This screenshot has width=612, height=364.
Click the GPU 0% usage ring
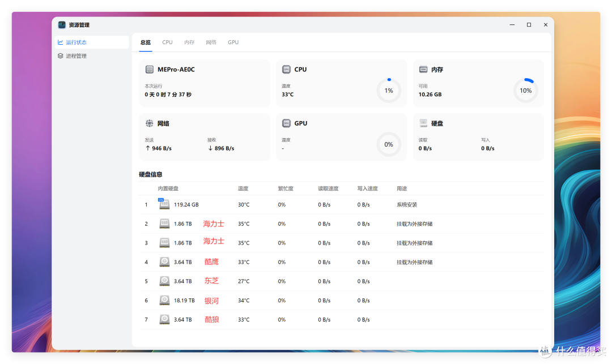pos(389,144)
